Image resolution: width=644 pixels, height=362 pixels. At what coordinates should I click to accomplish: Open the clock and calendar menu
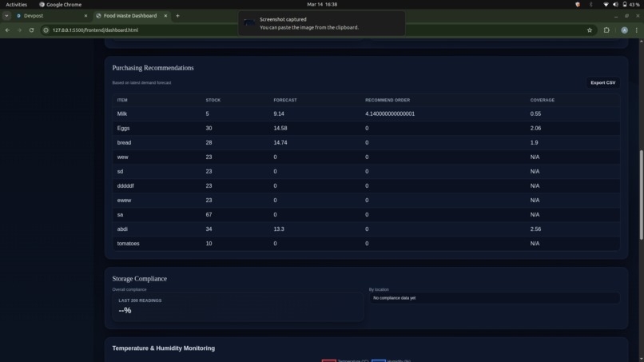[x=322, y=5]
